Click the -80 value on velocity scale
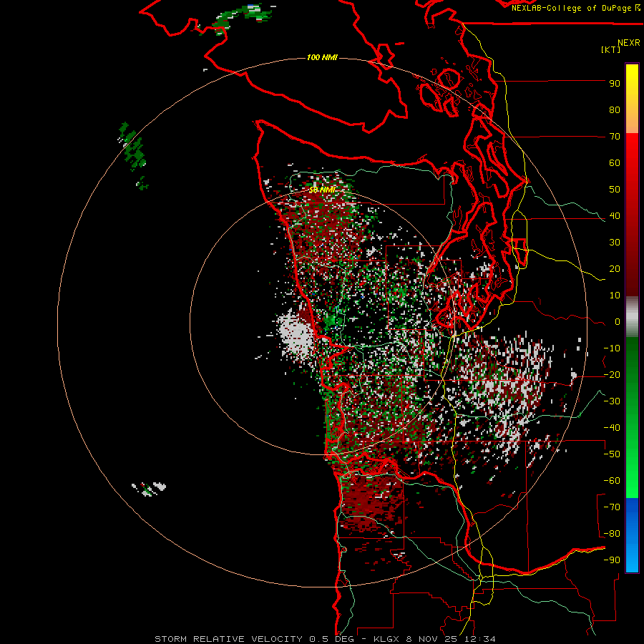This screenshot has height=644, width=644. pos(612,534)
